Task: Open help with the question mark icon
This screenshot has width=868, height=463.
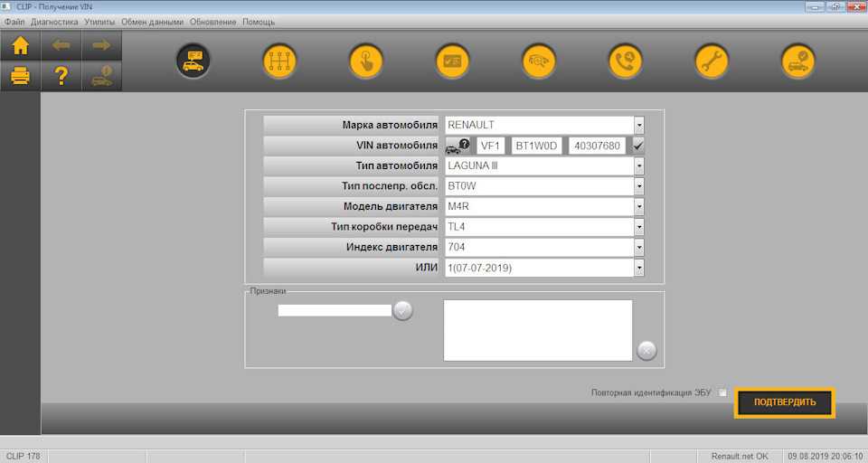Action: [x=61, y=76]
